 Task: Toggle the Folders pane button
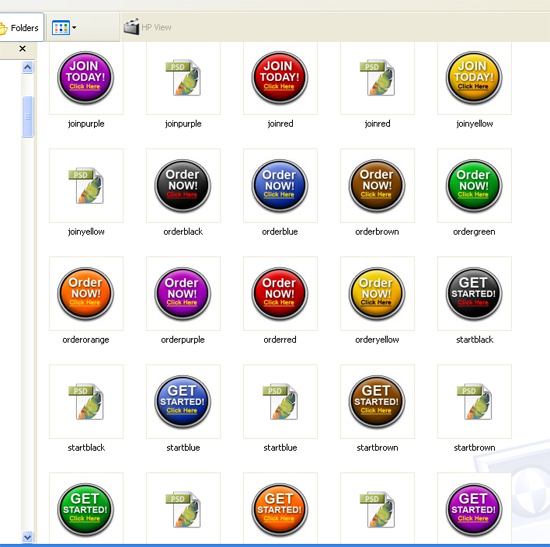click(x=21, y=27)
